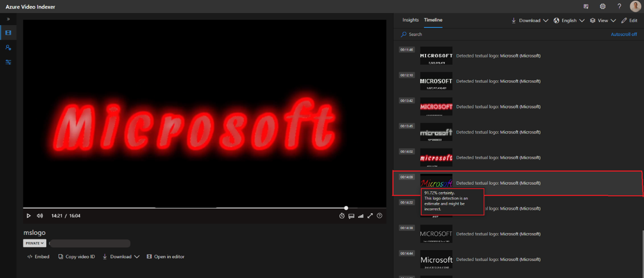Click the Embed button
Screen dimensions: 644x278
(x=38, y=257)
